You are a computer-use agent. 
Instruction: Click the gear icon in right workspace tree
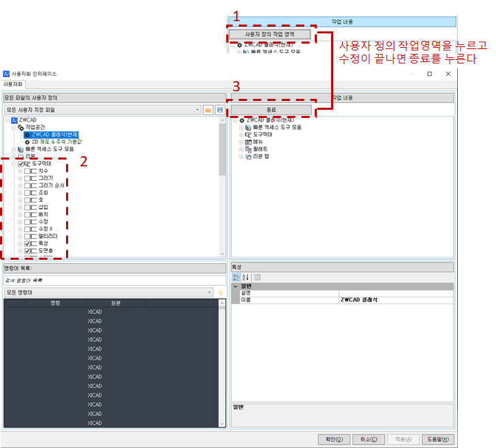pyautogui.click(x=242, y=121)
